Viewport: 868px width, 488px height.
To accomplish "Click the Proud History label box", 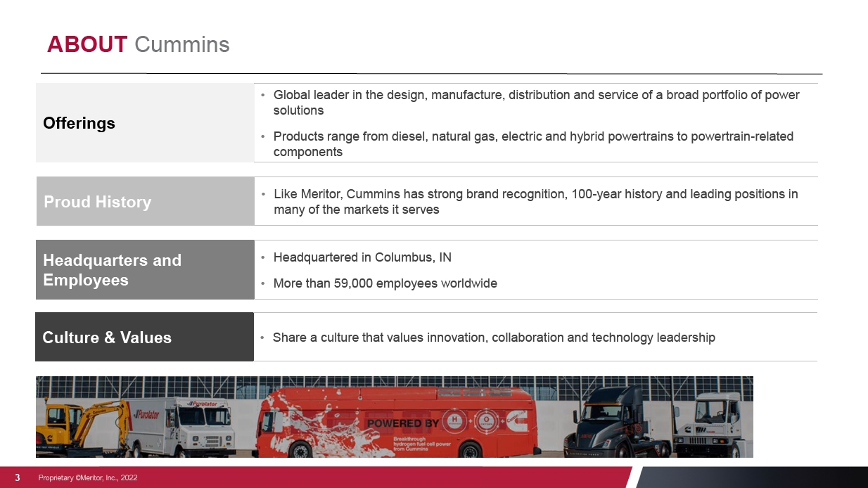I will [97, 202].
